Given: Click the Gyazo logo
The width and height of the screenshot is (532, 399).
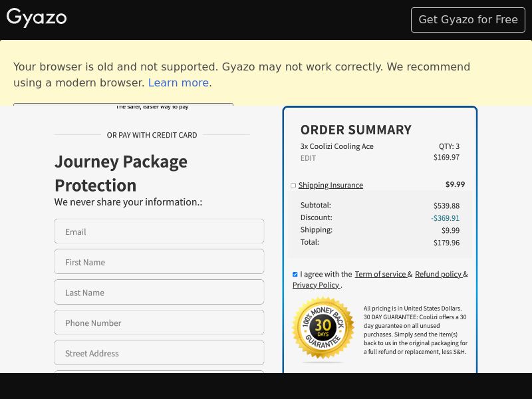Looking at the screenshot, I should [37, 18].
